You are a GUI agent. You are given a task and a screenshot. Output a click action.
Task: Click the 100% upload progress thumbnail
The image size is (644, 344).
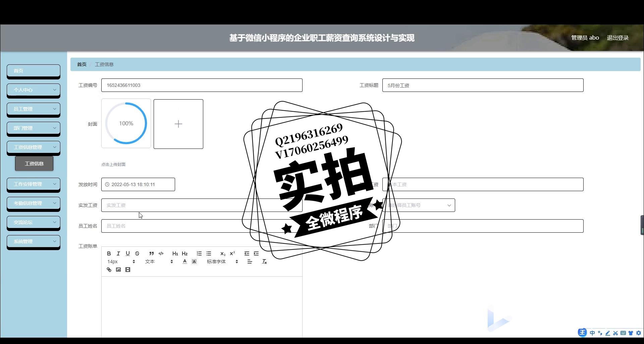(126, 123)
